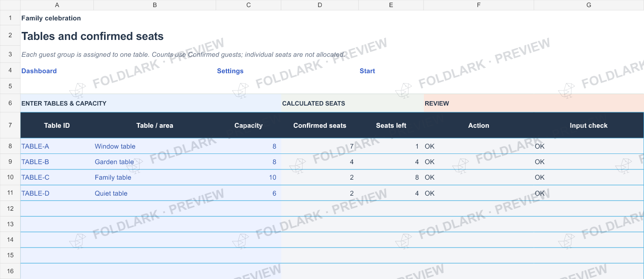Image resolution: width=644 pixels, height=279 pixels.
Task: Click the 'Seats left' column heading
Action: pos(391,126)
